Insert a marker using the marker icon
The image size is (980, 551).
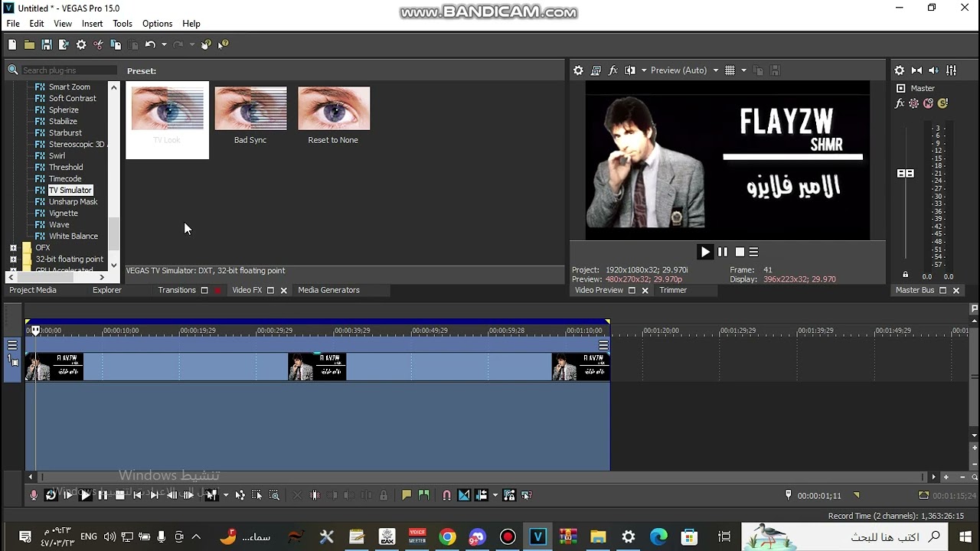click(407, 495)
